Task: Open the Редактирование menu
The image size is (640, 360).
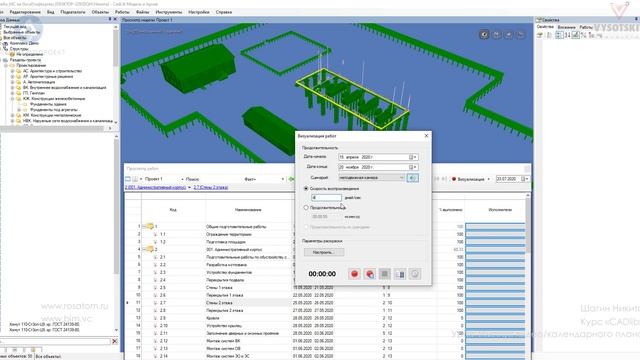Action: pos(25,12)
